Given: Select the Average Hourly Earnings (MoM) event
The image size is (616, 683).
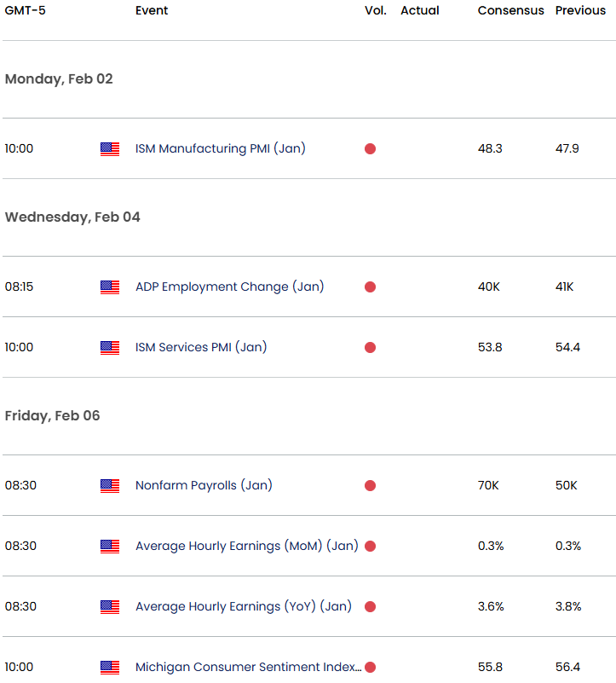Looking at the screenshot, I should [x=246, y=546].
